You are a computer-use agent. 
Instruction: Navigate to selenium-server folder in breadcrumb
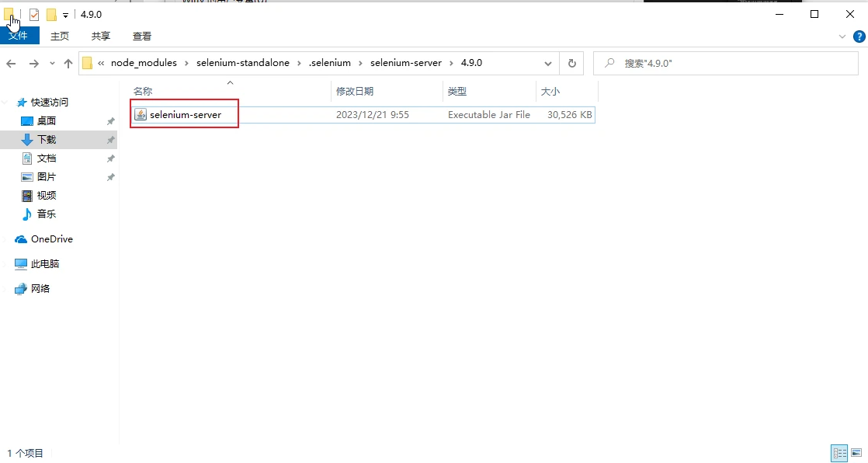click(406, 63)
